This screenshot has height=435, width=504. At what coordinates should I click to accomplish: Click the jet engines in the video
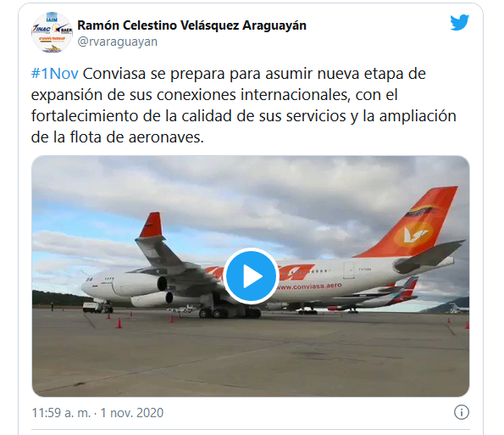click(149, 291)
